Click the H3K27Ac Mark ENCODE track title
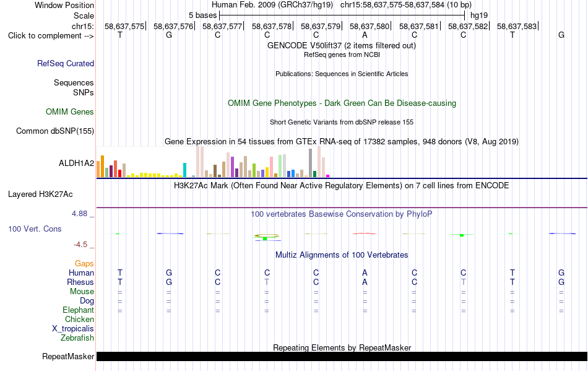Viewport: 588px width, 371px height. (341, 186)
